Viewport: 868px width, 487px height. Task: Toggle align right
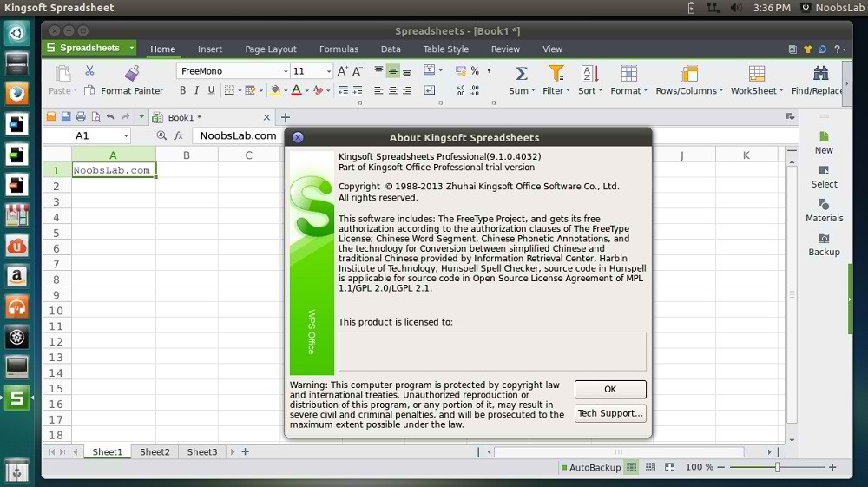407,90
